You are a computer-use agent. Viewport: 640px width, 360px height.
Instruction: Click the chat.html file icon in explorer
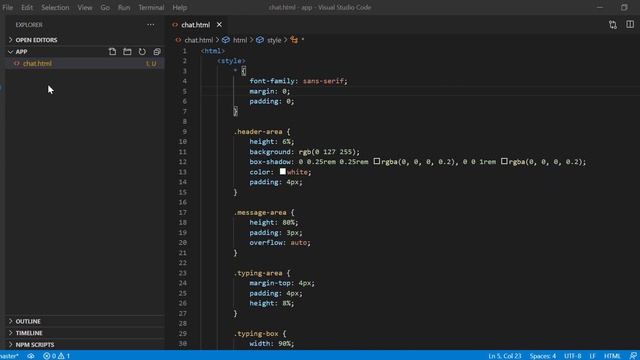[17, 64]
